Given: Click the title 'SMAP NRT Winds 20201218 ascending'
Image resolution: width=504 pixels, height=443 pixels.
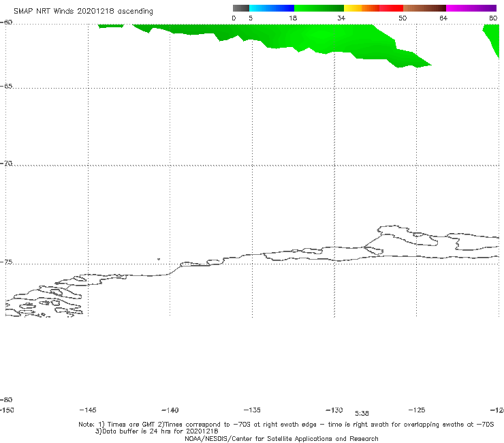Looking at the screenshot, I should pyautogui.click(x=83, y=11).
